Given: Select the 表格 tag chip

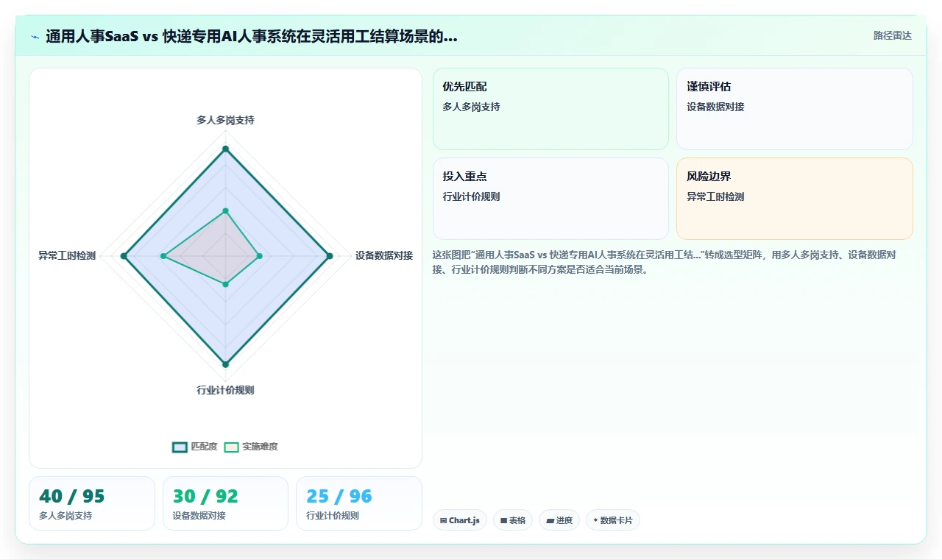Looking at the screenshot, I should [x=513, y=520].
